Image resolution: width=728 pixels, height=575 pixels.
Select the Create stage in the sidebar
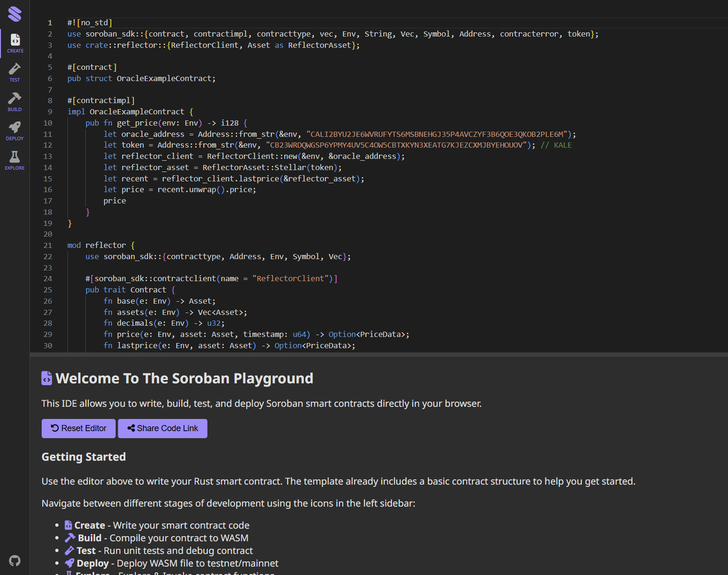click(x=15, y=43)
